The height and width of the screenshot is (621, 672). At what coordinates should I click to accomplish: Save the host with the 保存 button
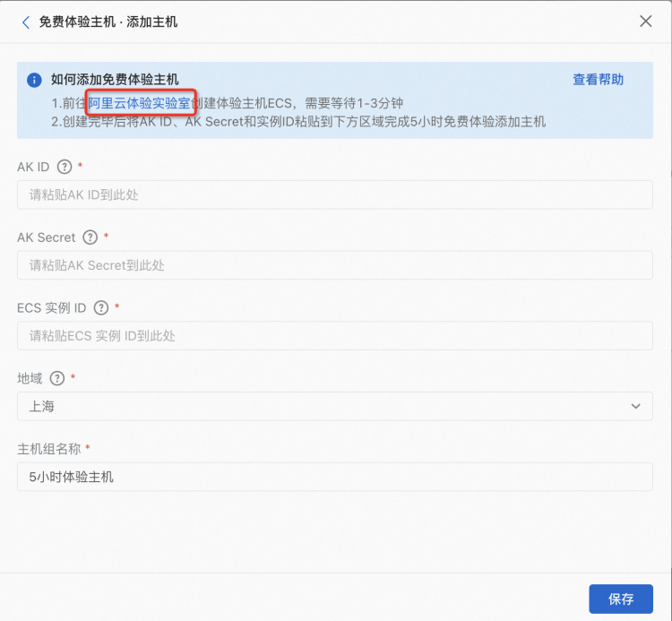621,599
